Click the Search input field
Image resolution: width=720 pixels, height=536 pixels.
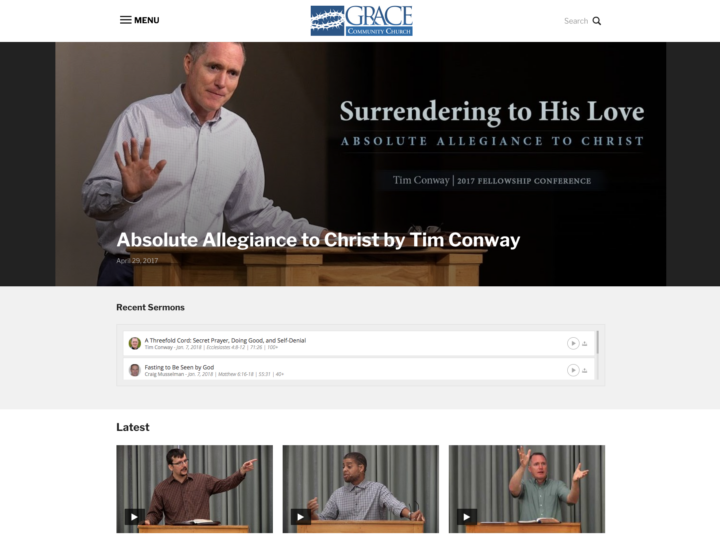[x=576, y=21]
